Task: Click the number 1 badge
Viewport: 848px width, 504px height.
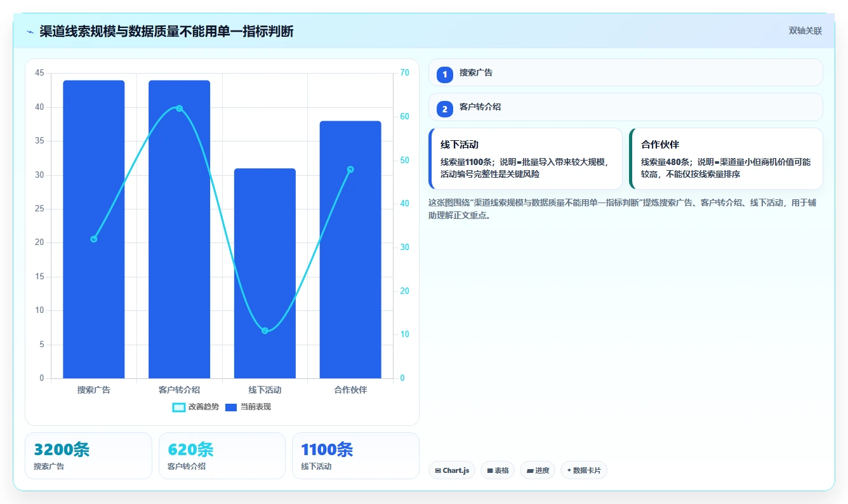Action: point(445,74)
